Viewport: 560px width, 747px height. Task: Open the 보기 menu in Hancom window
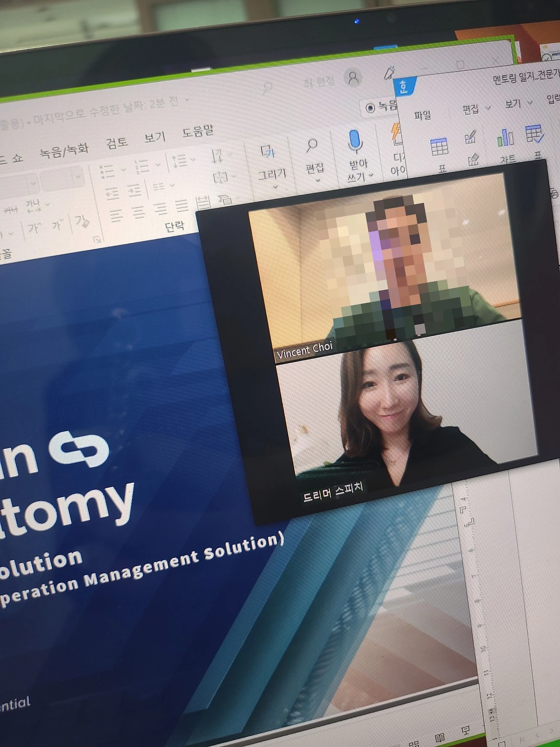tap(513, 104)
